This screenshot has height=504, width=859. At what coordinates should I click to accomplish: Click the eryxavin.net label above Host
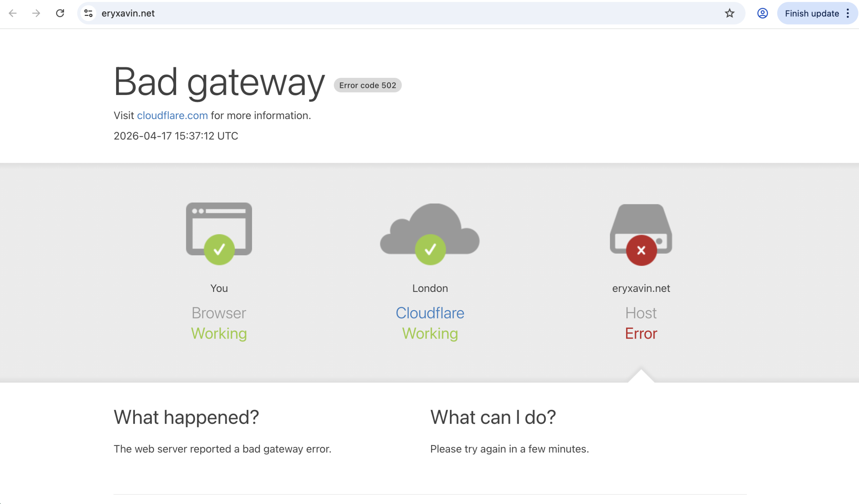tap(641, 288)
